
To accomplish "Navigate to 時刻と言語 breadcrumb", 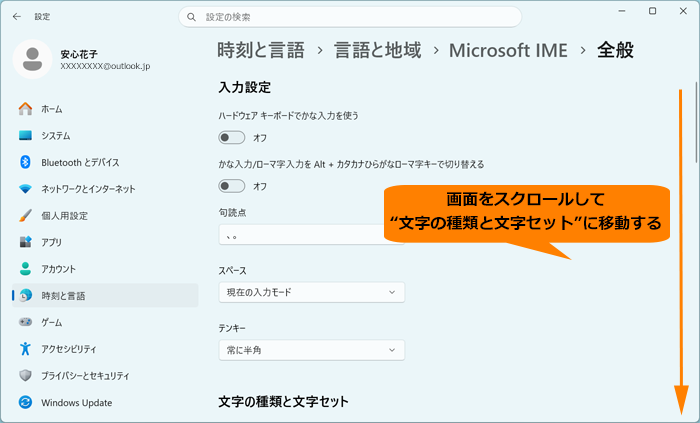I will (x=261, y=50).
